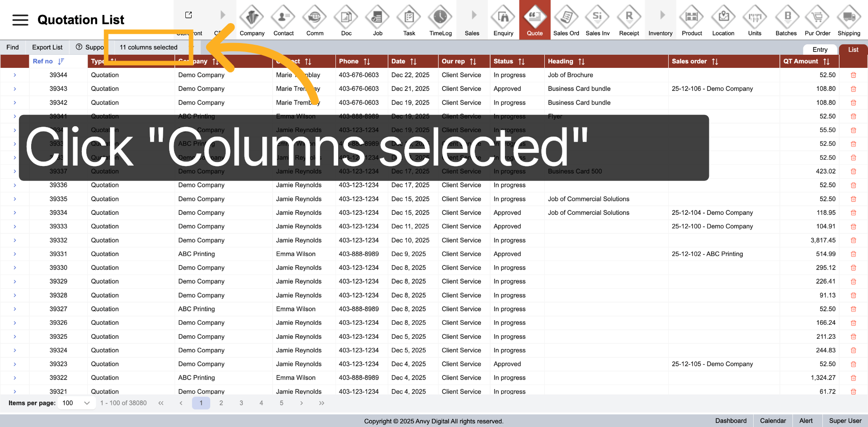Open the Product module icon
The width and height of the screenshot is (868, 427).
pyautogui.click(x=692, y=18)
